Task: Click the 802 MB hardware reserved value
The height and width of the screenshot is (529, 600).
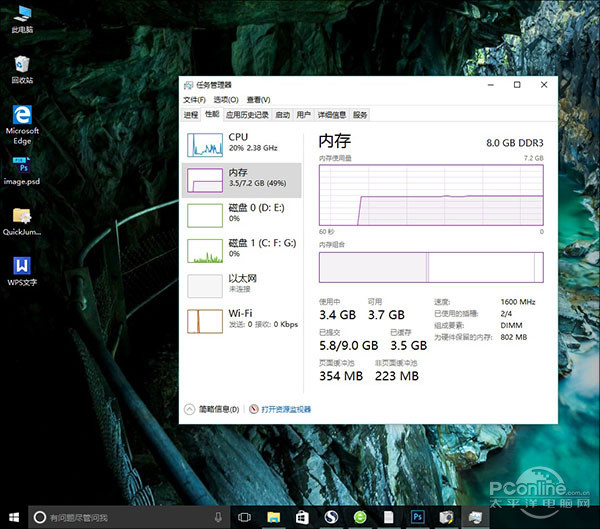Action: pyautogui.click(x=514, y=337)
